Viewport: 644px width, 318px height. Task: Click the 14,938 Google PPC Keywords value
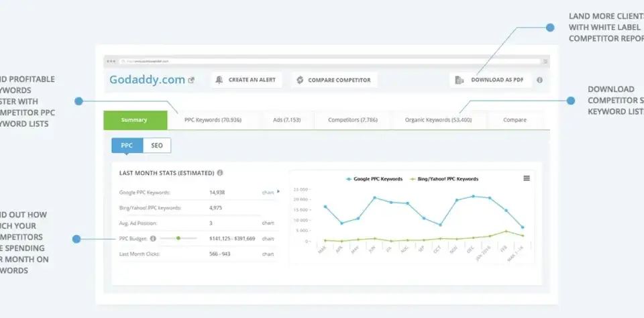pyautogui.click(x=217, y=193)
